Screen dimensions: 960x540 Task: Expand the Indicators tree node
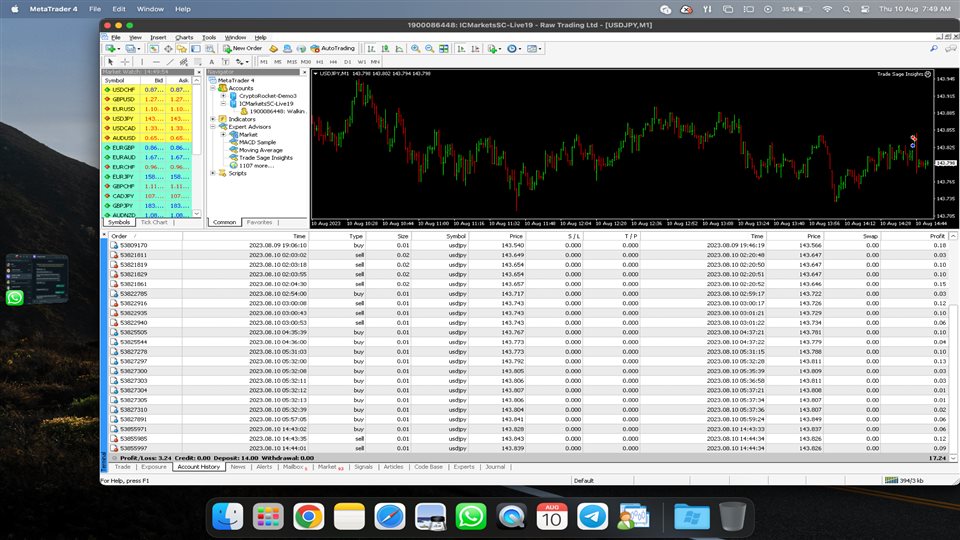point(213,119)
